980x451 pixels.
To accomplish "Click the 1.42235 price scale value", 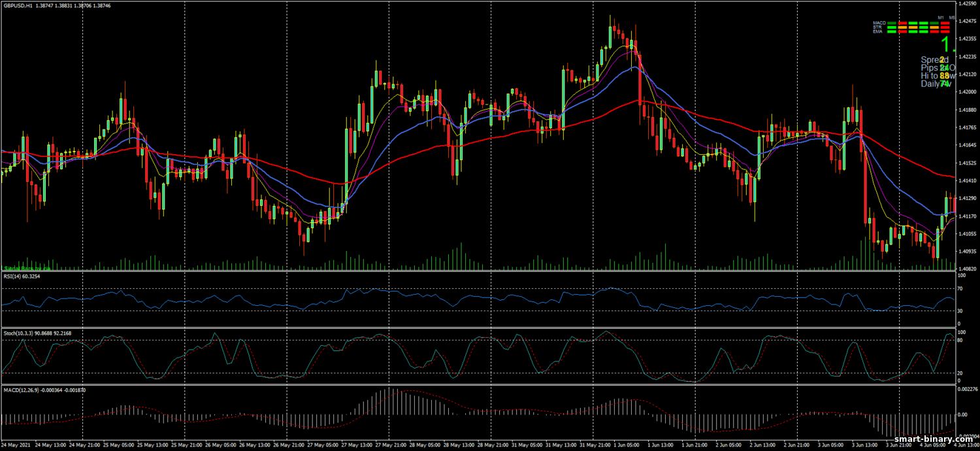I will pos(968,56).
